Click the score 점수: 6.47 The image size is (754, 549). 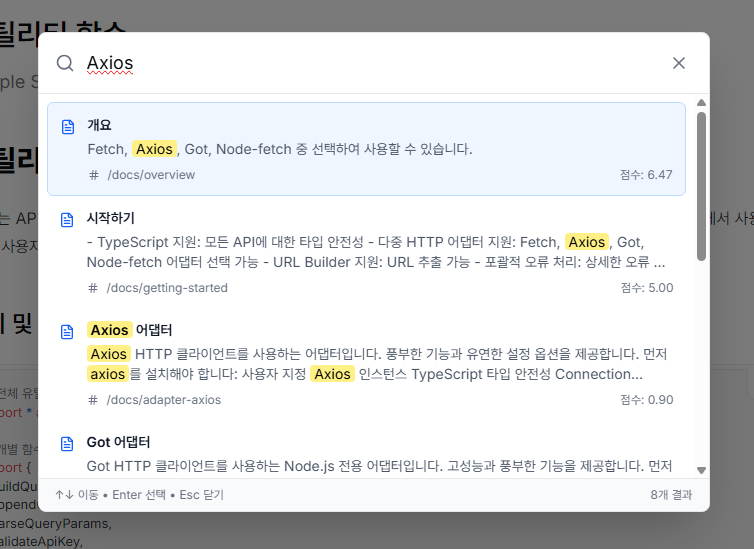(646, 175)
